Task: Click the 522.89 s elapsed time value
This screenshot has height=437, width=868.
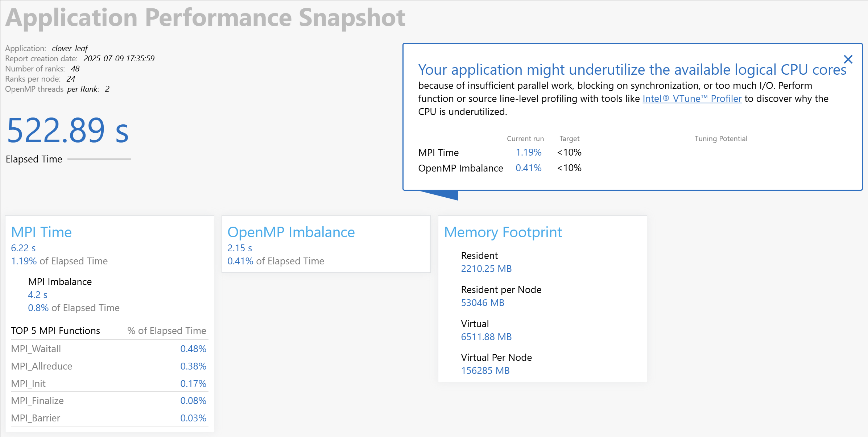Action: (x=68, y=130)
